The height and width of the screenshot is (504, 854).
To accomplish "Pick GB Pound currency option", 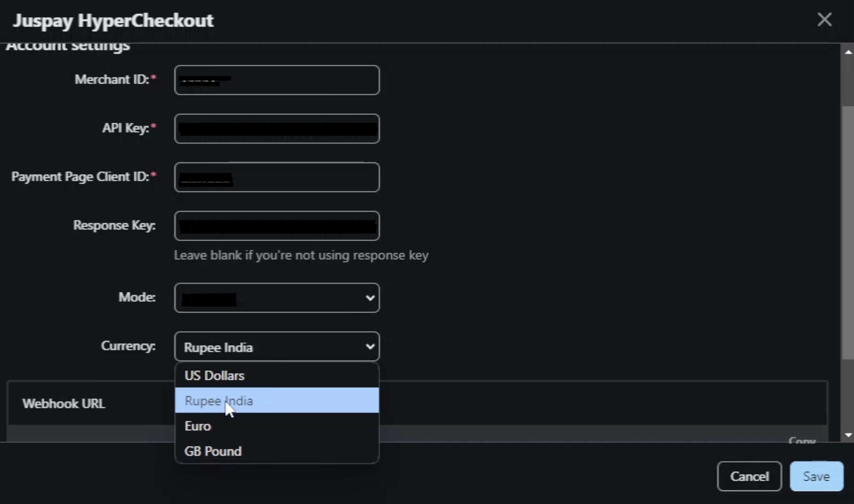I will pyautogui.click(x=277, y=451).
